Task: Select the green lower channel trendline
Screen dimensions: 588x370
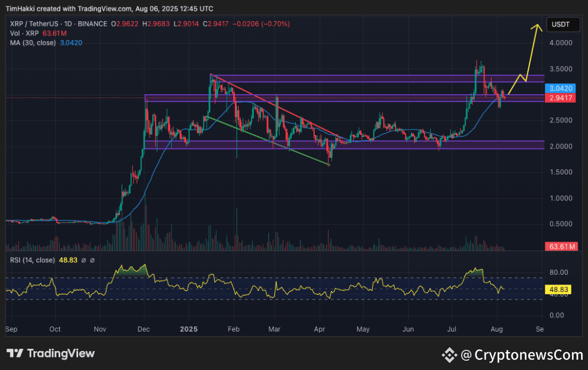Action: 269,141
